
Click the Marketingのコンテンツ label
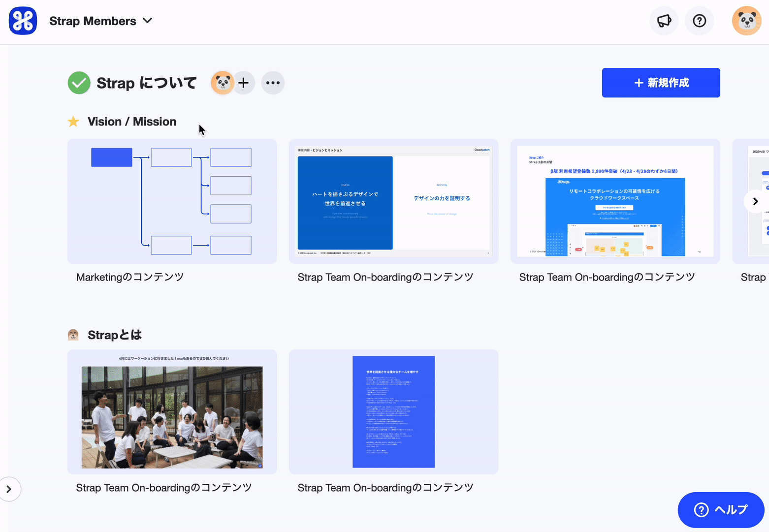pos(130,277)
